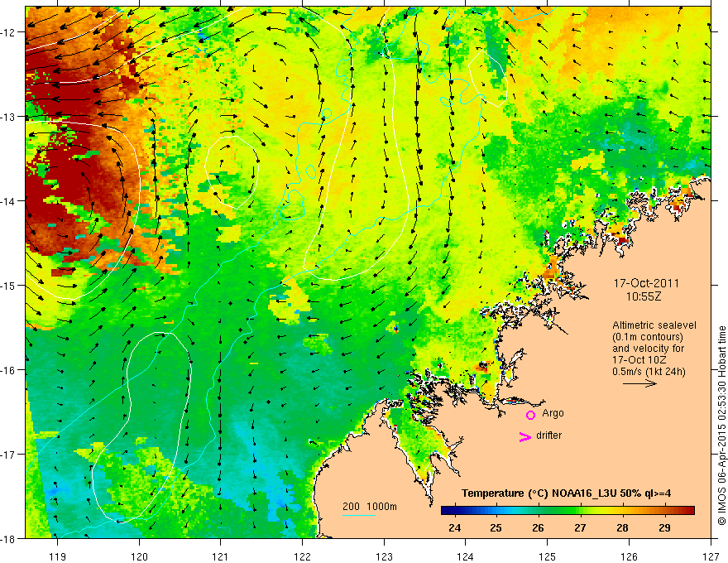Click the color bar label 27
Screen dimensions: 728x563
580,527
